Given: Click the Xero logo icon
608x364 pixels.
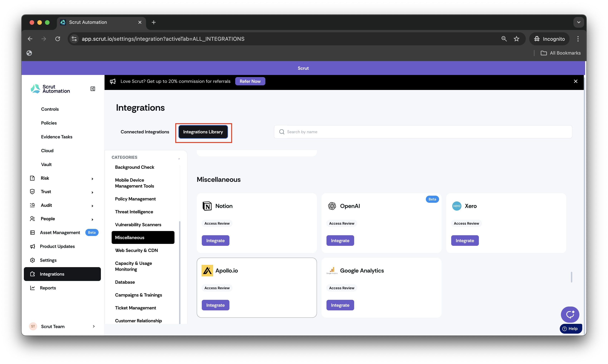Looking at the screenshot, I should (x=456, y=206).
